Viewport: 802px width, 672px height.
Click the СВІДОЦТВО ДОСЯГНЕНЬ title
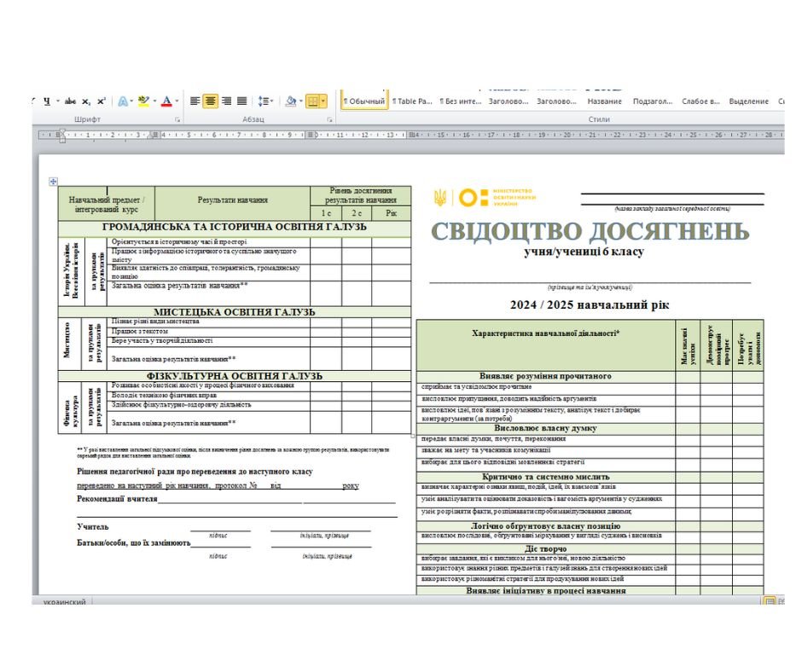tap(590, 231)
